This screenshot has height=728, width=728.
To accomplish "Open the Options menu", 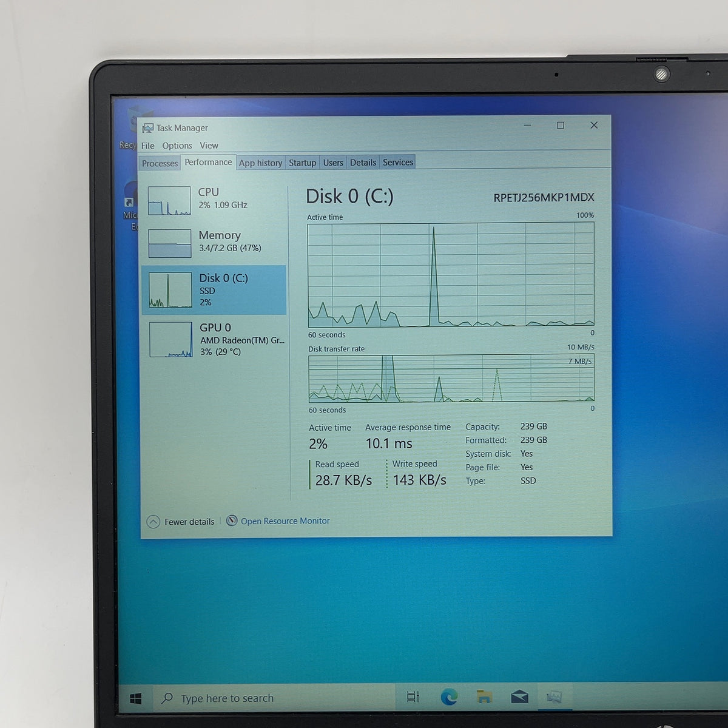I will point(177,146).
